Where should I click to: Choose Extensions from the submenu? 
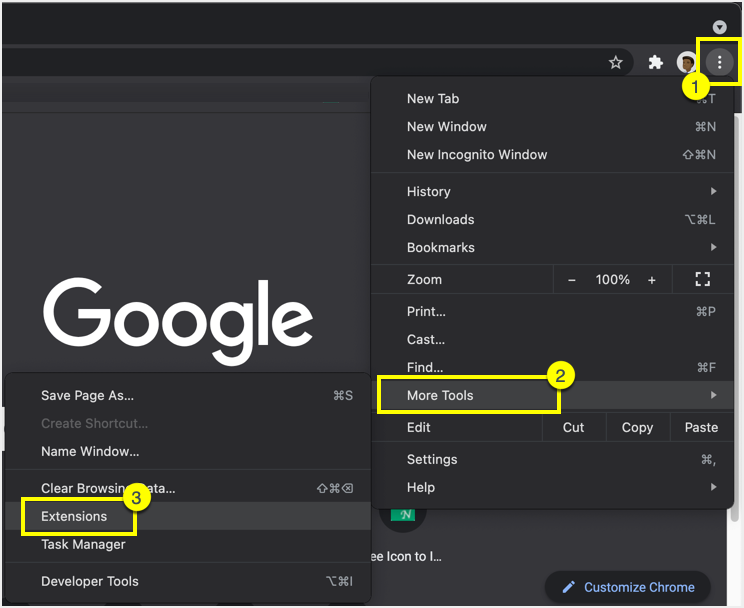pos(74,517)
